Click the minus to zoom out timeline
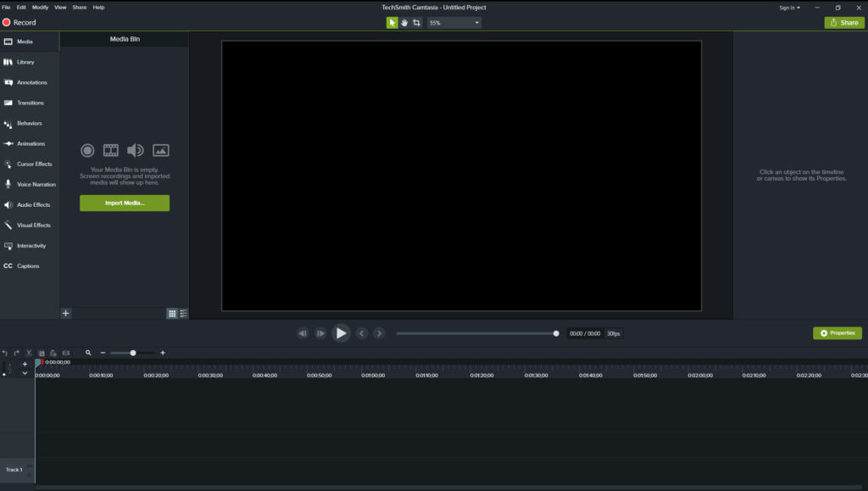 [103, 353]
